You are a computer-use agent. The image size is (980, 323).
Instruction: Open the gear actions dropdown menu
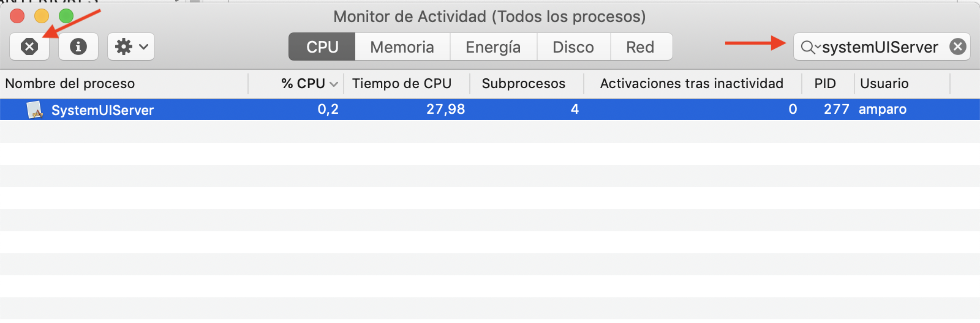pyautogui.click(x=131, y=46)
